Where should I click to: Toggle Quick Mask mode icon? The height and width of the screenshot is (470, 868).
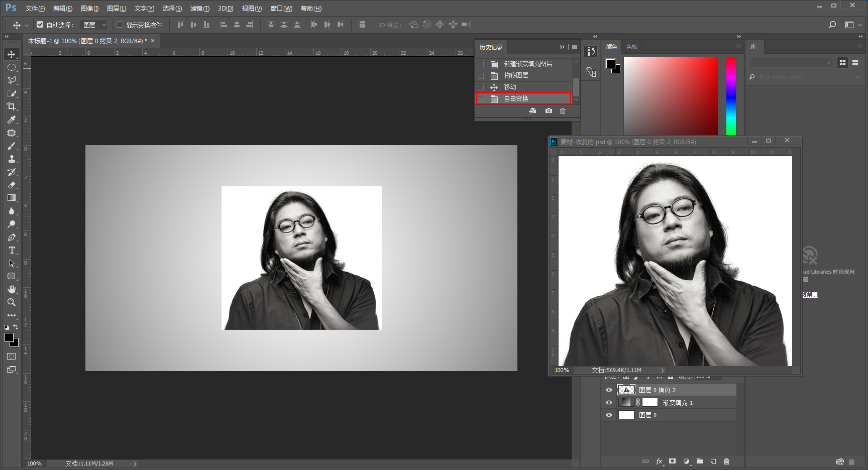point(12,356)
